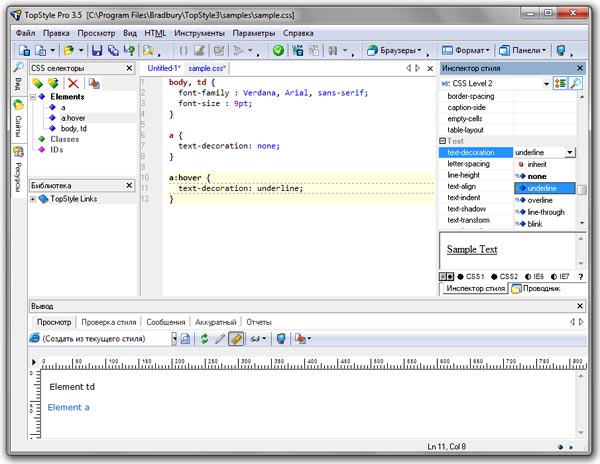Click the second tag icon in CSS selectors panel
600x464 pixels.
click(53, 83)
